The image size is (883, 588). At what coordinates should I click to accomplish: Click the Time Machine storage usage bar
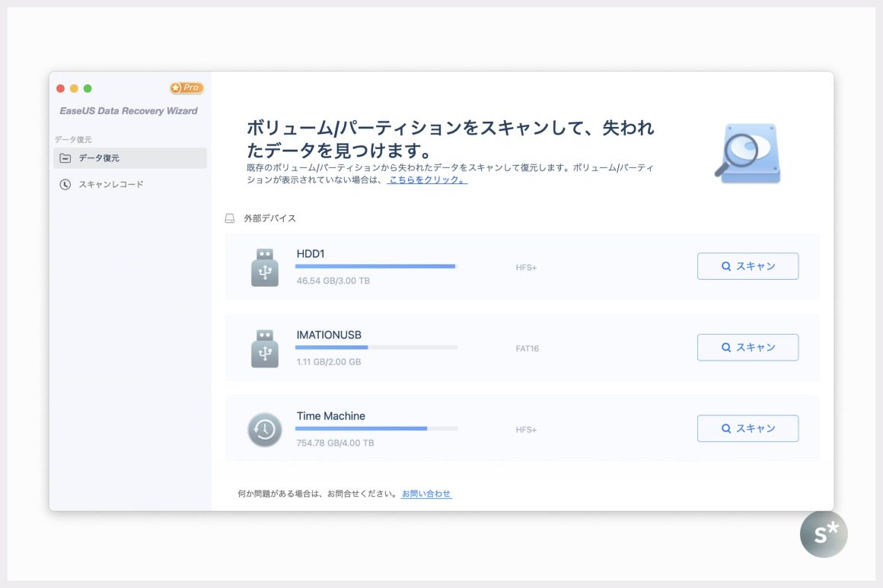coord(376,428)
